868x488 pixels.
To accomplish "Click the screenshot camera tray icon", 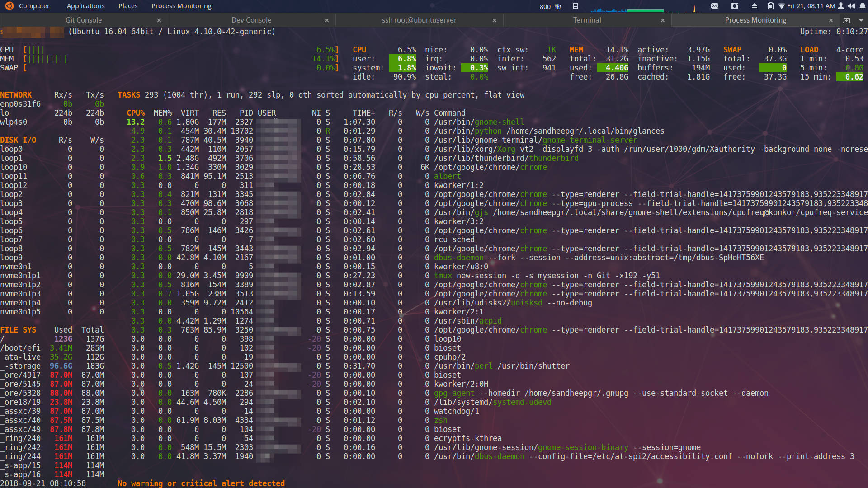I will tap(735, 6).
